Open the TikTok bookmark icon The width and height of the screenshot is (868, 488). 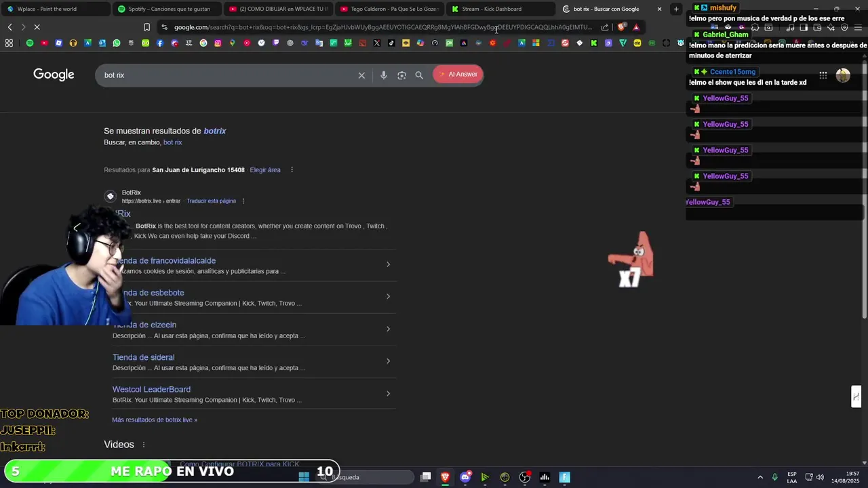click(391, 43)
